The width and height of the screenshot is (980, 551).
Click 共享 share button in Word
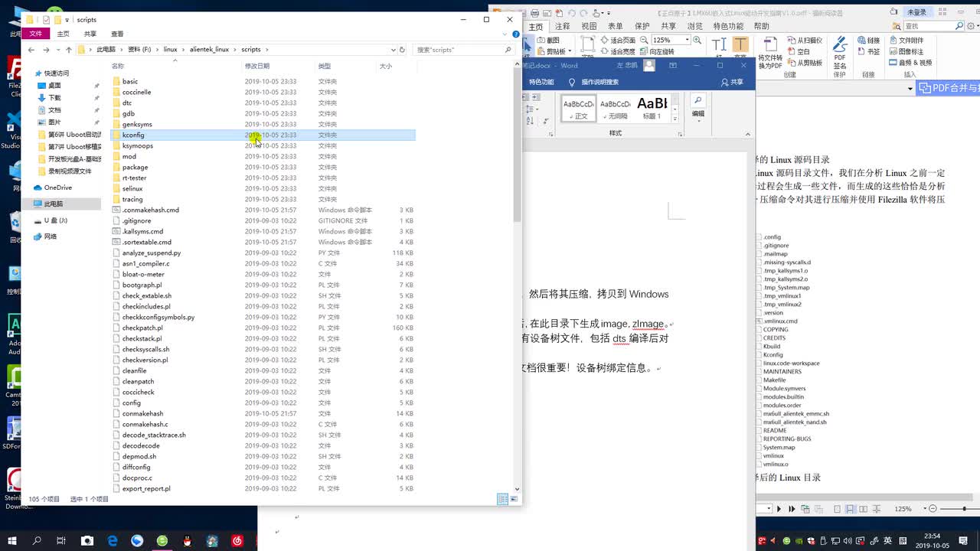coord(732,82)
